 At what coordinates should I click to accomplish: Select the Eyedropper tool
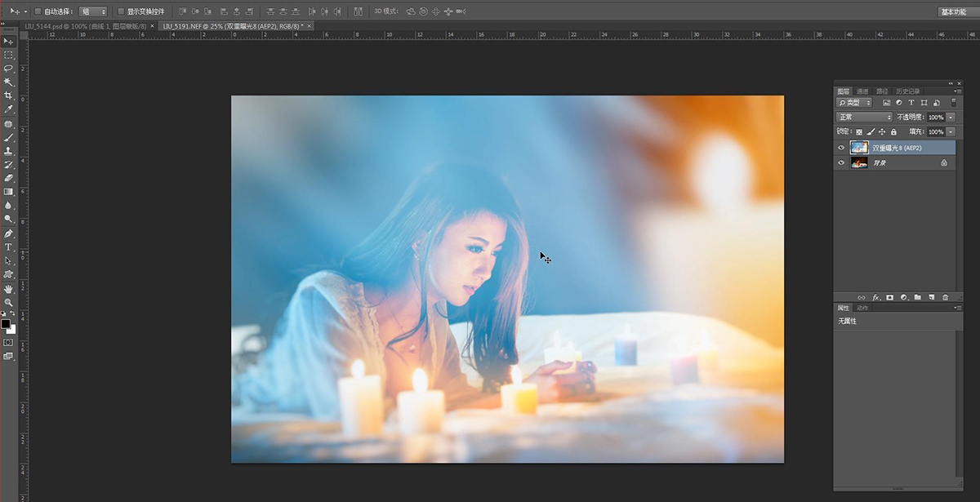[x=8, y=109]
